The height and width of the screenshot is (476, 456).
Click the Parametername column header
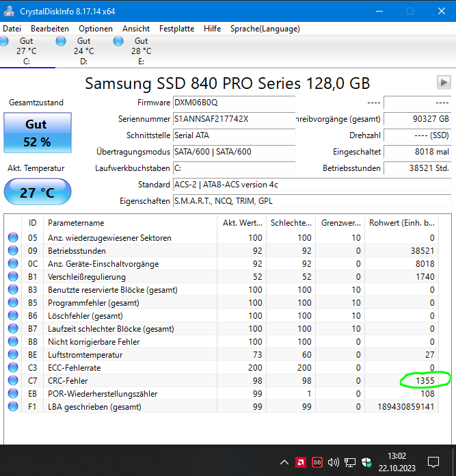pyautogui.click(x=130, y=223)
